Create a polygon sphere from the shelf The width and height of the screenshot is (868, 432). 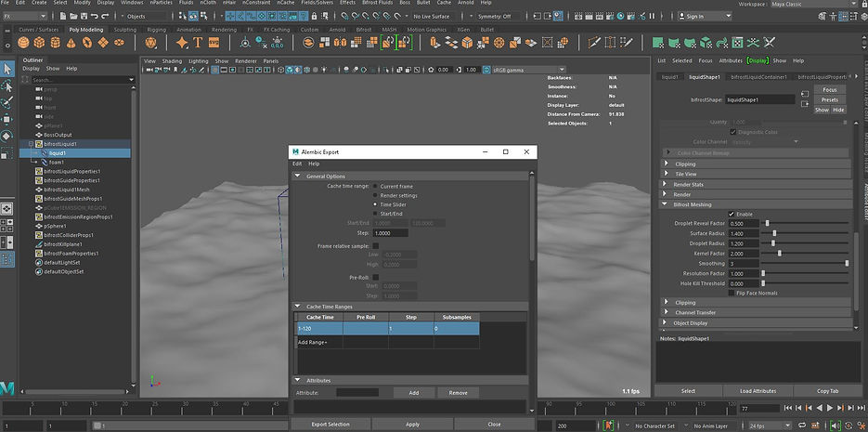point(23,43)
